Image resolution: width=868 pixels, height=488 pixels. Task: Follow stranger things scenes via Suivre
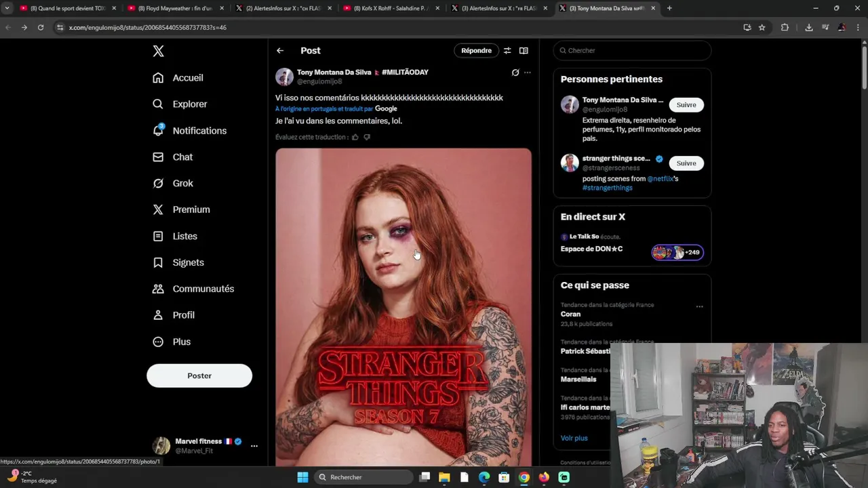tap(686, 163)
